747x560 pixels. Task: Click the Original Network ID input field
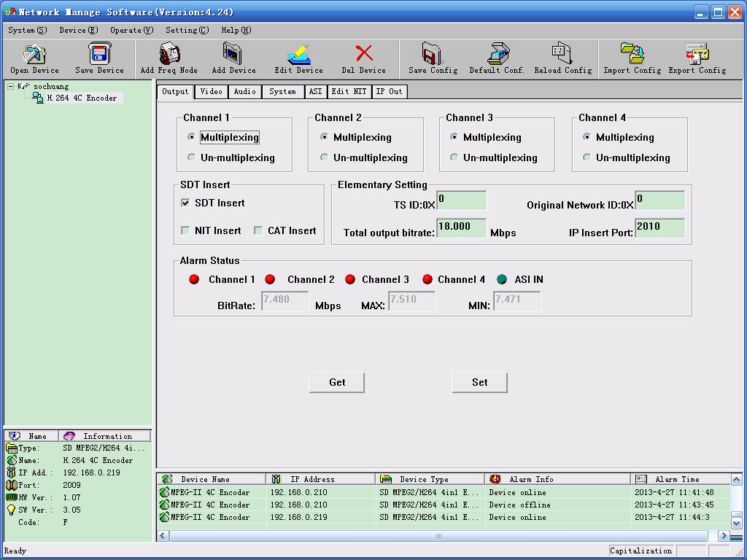tap(659, 201)
